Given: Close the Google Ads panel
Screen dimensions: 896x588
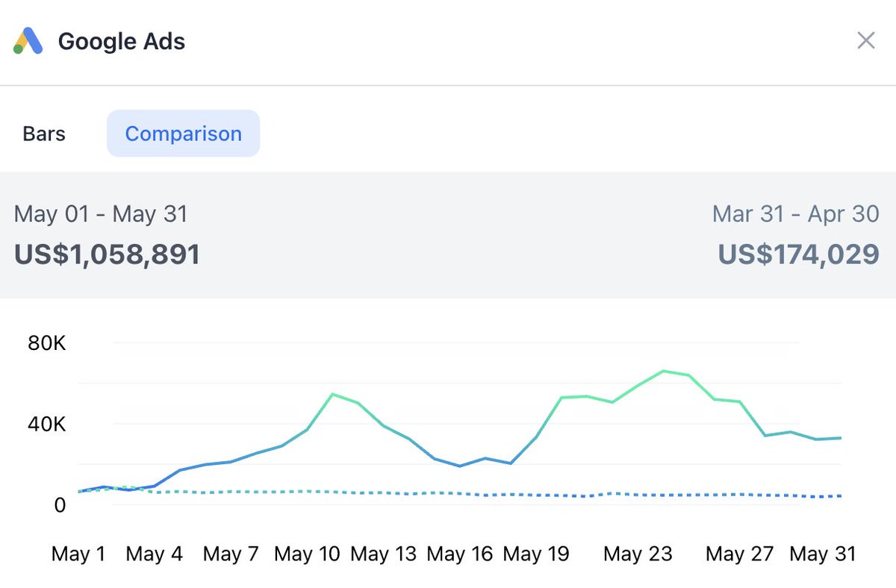Looking at the screenshot, I should click(865, 40).
